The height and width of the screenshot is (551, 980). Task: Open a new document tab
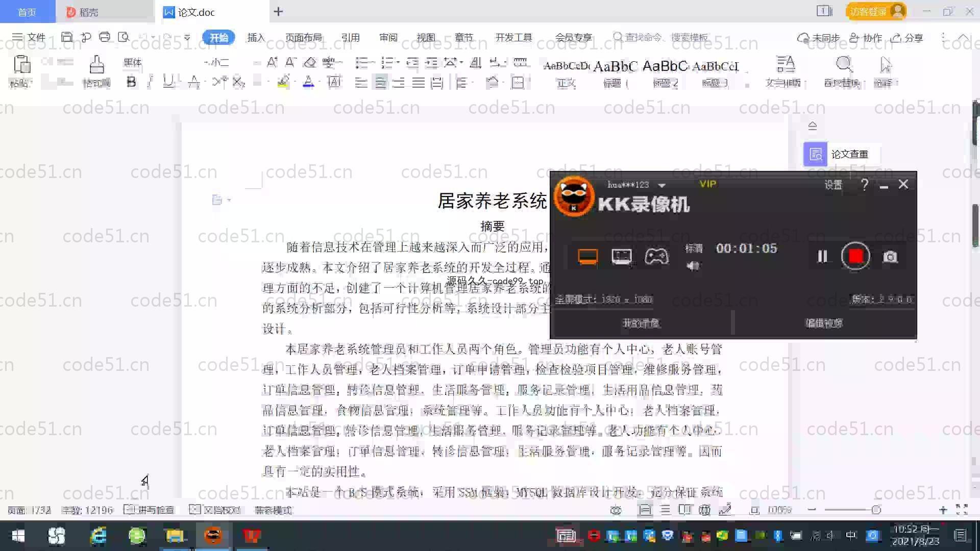pos(278,12)
